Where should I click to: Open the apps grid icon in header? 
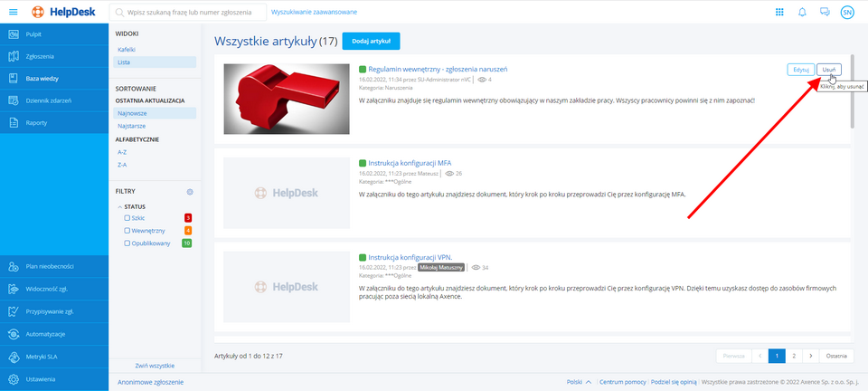coord(779,12)
